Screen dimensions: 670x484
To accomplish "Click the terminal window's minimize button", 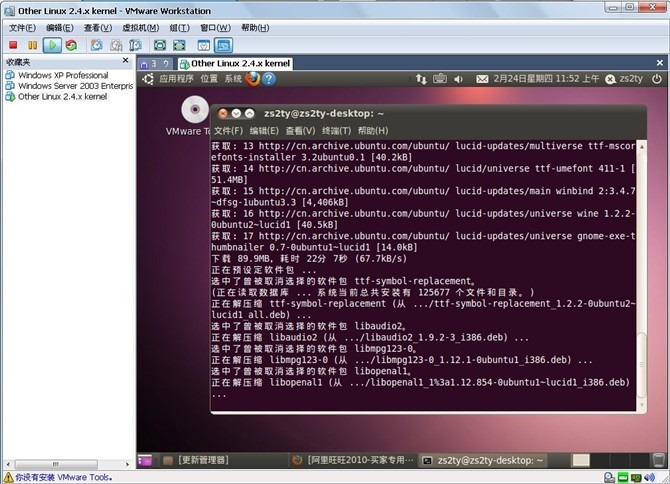I will tap(236, 114).
